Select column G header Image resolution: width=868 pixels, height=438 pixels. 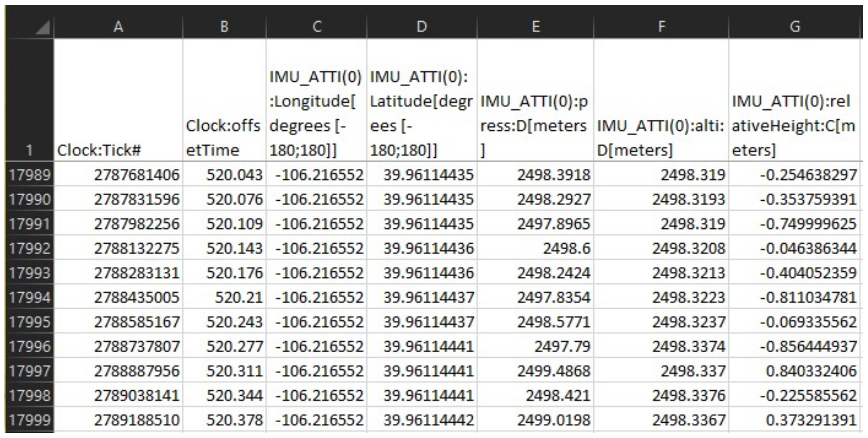pos(794,26)
